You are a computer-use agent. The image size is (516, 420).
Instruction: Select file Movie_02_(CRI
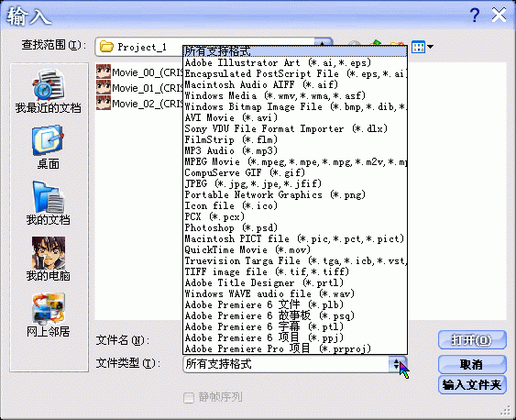pyautogui.click(x=139, y=104)
